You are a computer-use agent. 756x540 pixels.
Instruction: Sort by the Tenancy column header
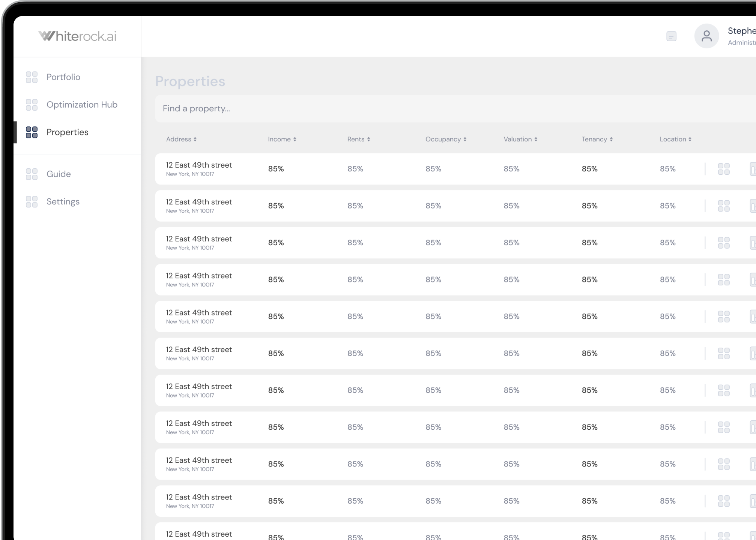pos(597,139)
